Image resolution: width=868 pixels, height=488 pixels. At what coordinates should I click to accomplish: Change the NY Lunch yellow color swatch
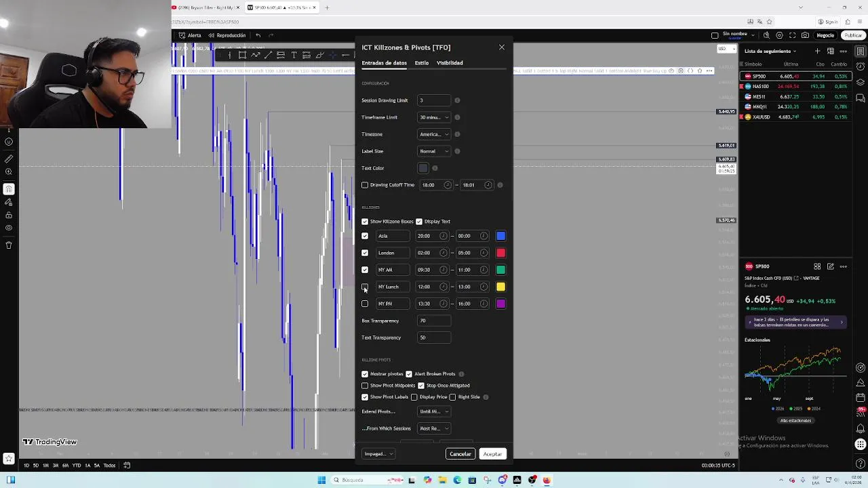(500, 287)
